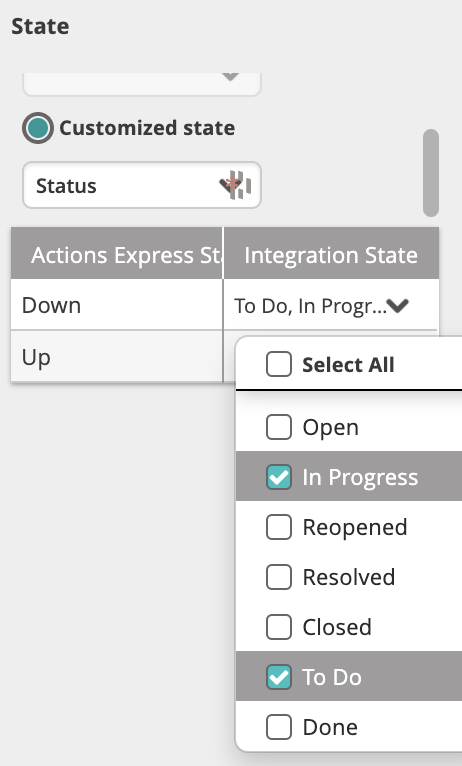Check the Reopened checkbox
The image size is (462, 766).
tap(279, 527)
